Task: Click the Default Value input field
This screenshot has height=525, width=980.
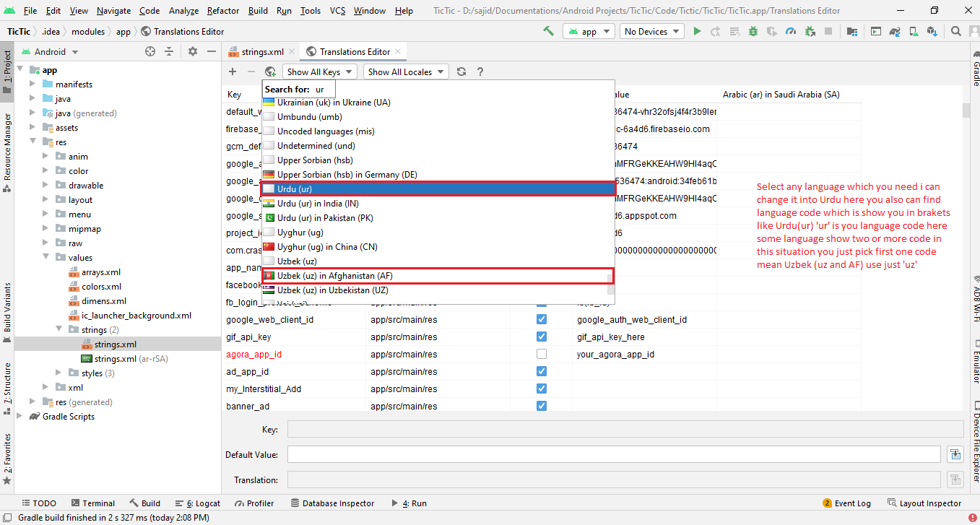Action: tap(614, 454)
